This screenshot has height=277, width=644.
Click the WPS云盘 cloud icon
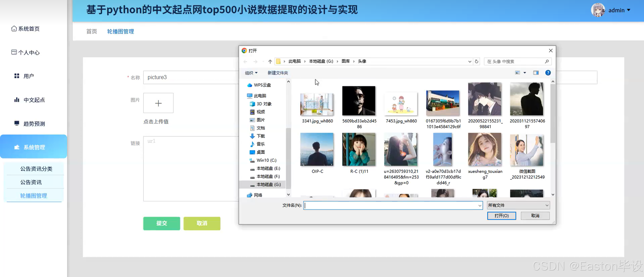250,85
